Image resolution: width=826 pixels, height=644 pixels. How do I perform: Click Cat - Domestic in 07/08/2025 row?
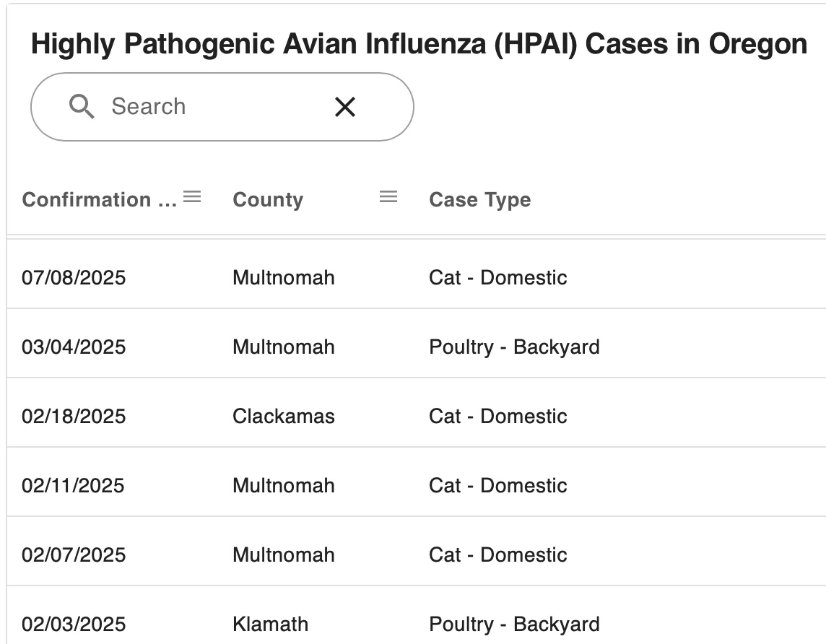pyautogui.click(x=497, y=277)
